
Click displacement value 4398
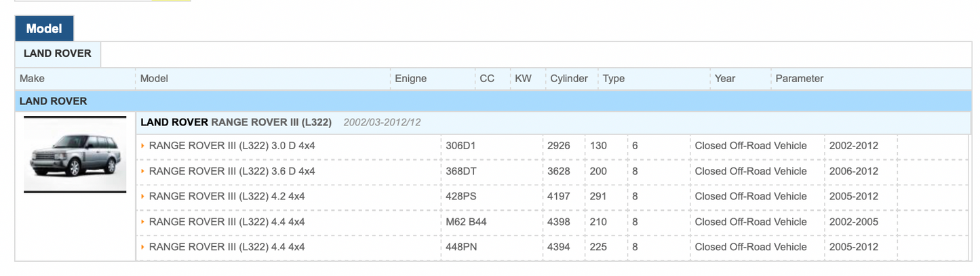(559, 222)
